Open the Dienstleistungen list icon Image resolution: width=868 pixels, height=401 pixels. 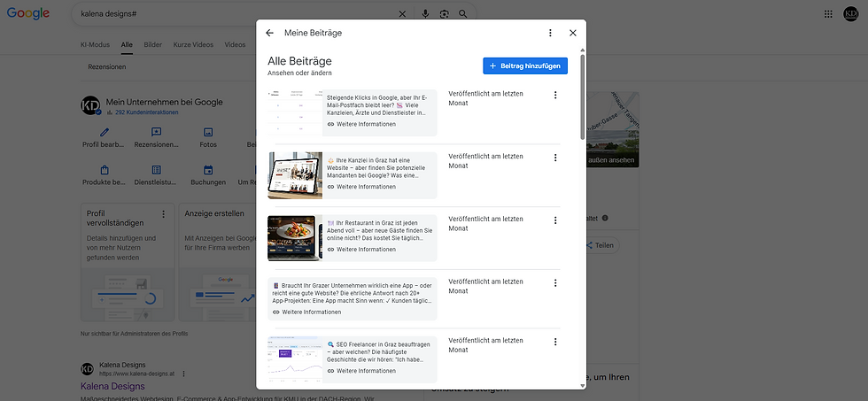[156, 170]
